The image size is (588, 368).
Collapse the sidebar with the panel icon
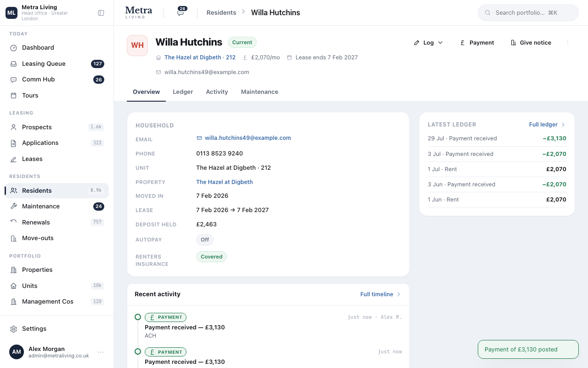point(101,13)
